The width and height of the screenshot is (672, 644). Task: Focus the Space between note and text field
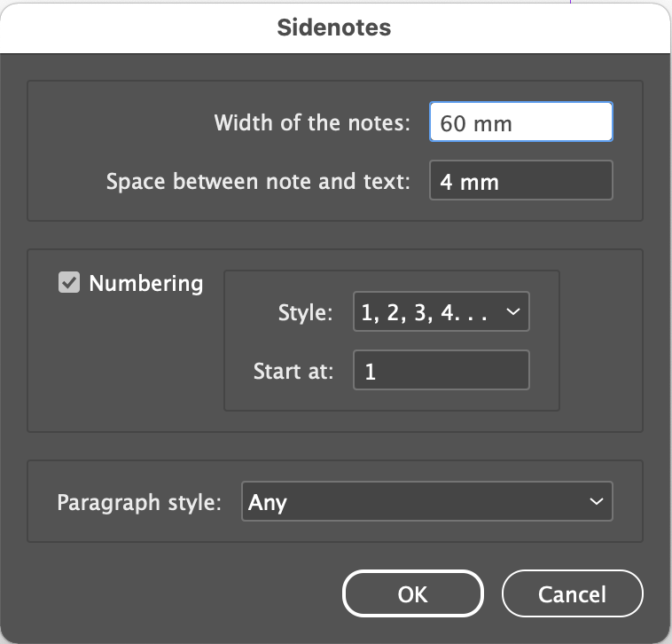520,182
